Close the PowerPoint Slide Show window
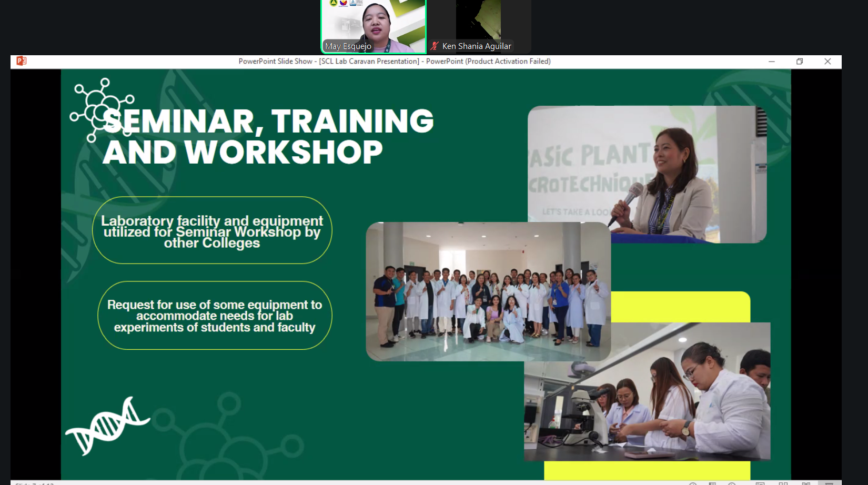Screen dimensions: 868x485 point(827,62)
